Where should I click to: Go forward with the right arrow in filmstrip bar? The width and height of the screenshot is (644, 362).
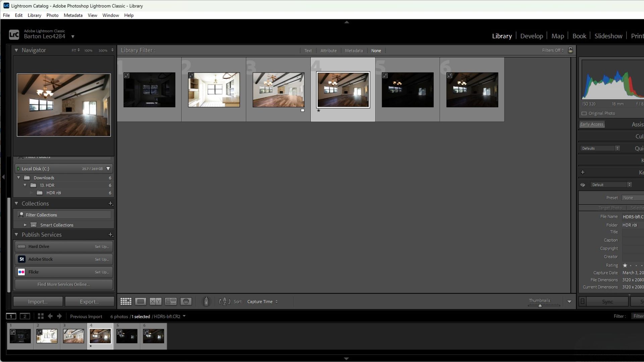[59, 316]
